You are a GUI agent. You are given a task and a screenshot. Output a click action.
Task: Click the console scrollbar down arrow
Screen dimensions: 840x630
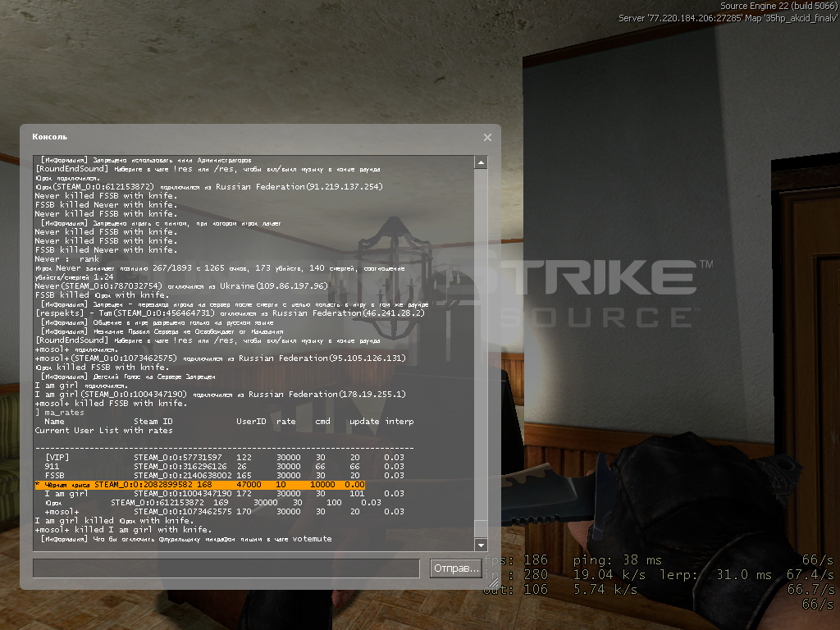481,545
